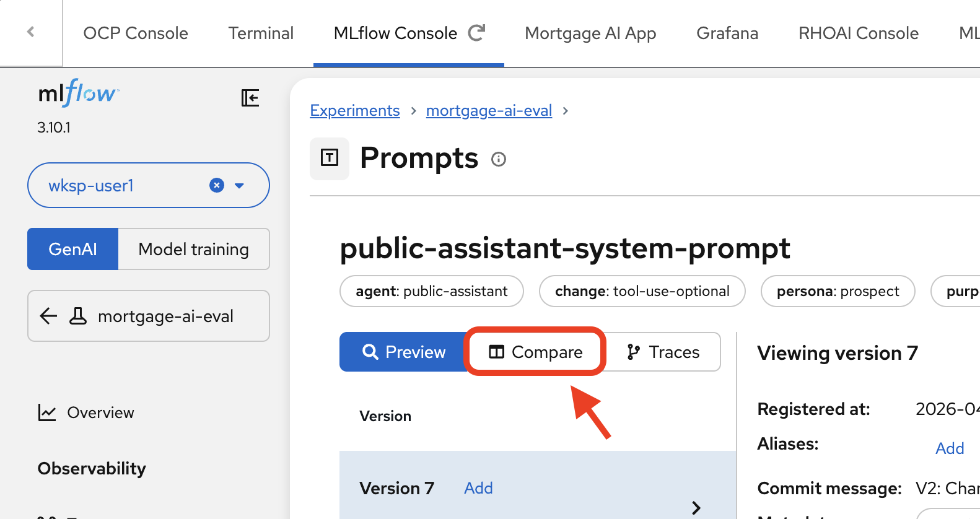Open Overview in the sidebar
The image size is (980, 519).
click(x=100, y=412)
